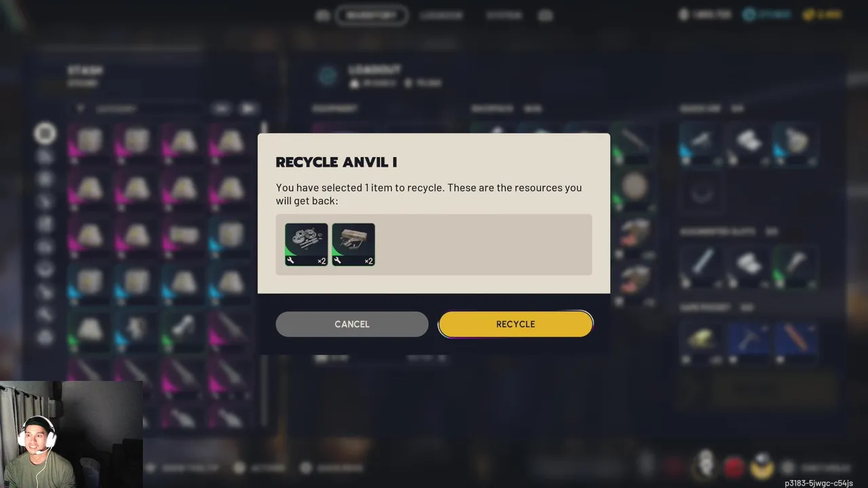Toggle the second stash view button
The width and height of the screenshot is (868, 488).
248,108
